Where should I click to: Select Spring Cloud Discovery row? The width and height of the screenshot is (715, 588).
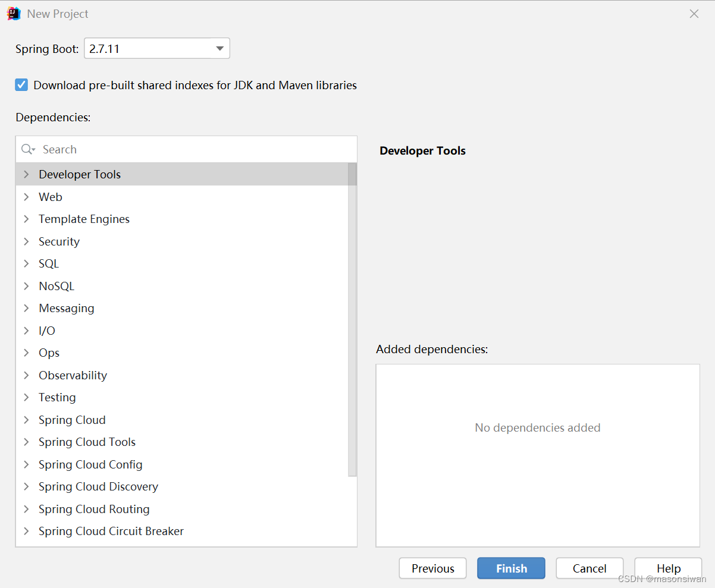pos(182,486)
